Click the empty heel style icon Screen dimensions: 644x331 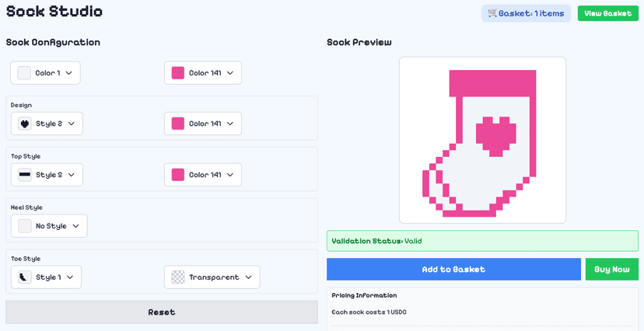tap(25, 226)
